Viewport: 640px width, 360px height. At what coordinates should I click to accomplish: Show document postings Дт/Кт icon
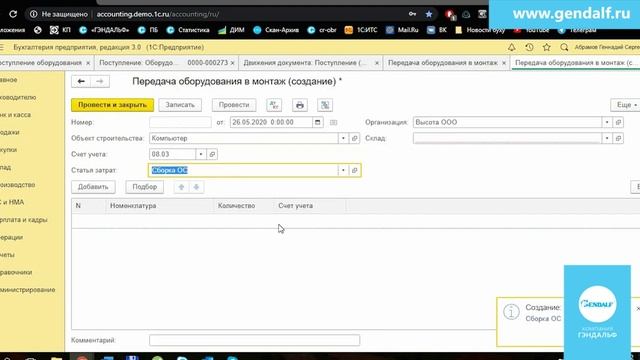coord(274,105)
